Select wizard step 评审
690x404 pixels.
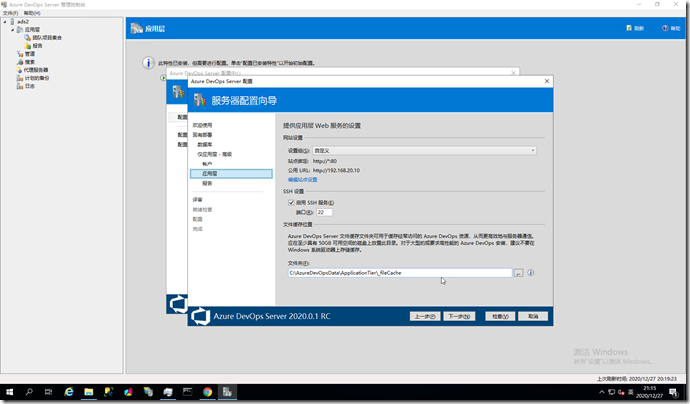(x=197, y=200)
